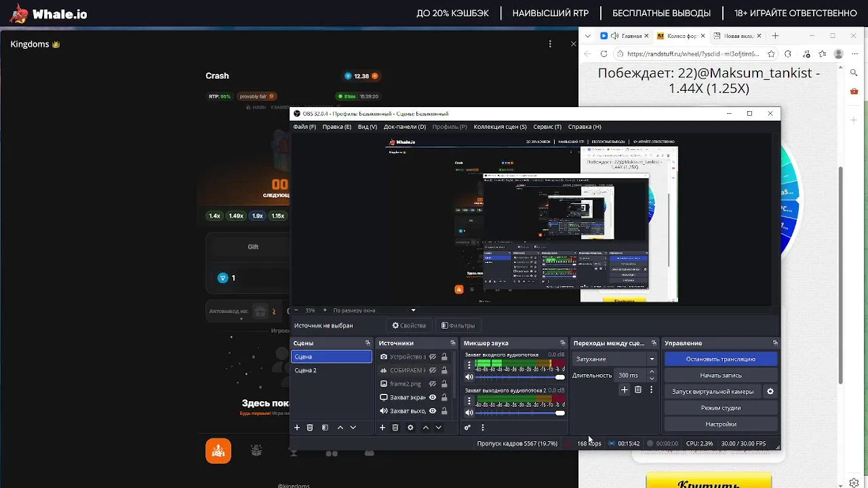The width and height of the screenshot is (868, 488).
Task: Move scene up arrow in Scenes panel
Action: tap(340, 428)
